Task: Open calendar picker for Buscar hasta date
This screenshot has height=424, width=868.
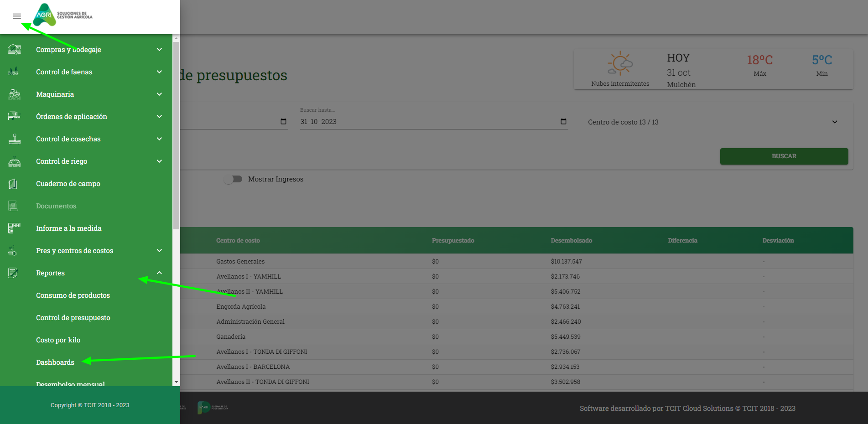Action: click(x=563, y=121)
